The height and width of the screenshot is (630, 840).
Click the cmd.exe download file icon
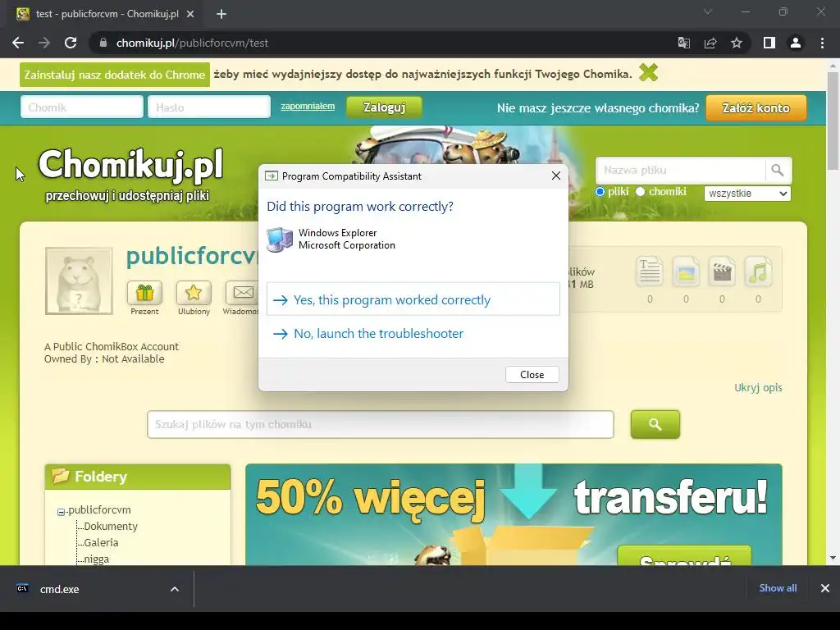[22, 588]
